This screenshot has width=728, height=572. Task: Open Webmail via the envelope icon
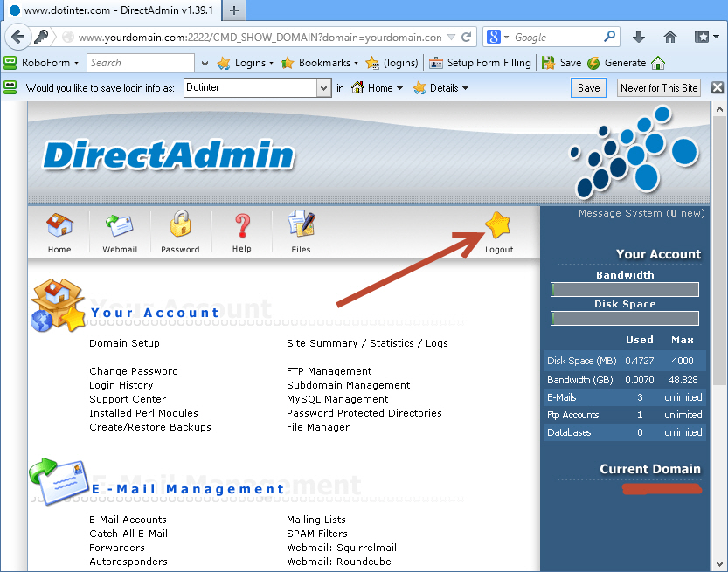(x=120, y=226)
